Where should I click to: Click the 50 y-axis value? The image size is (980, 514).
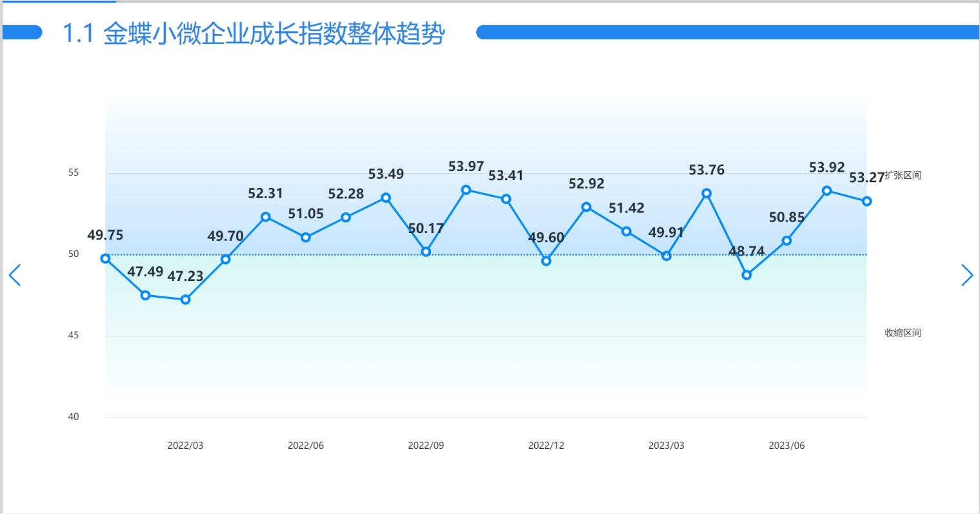point(74,254)
